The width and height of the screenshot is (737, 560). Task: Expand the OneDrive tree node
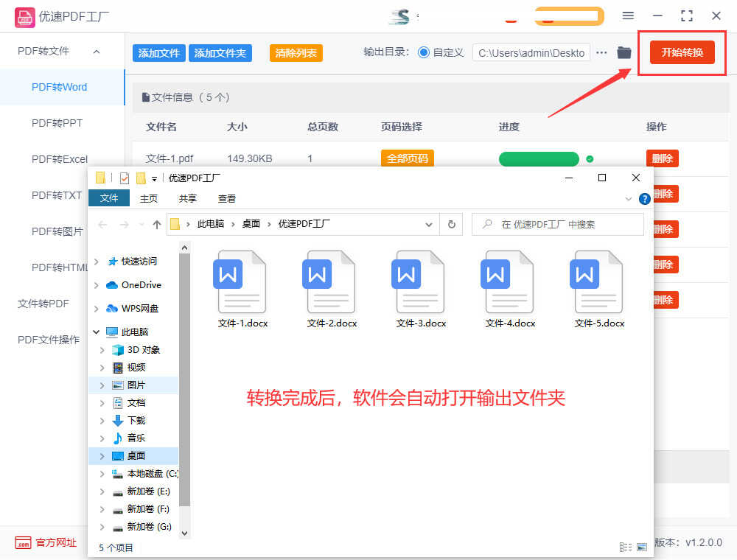click(x=97, y=285)
